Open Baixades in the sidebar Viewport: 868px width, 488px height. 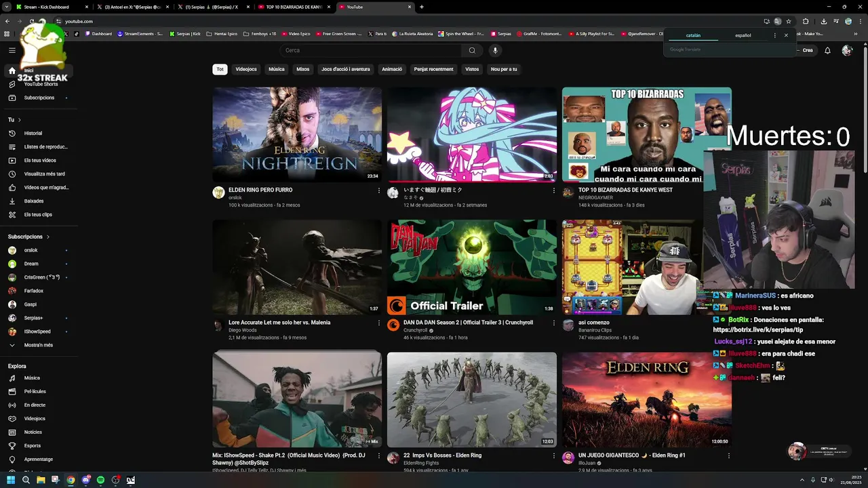(x=39, y=201)
